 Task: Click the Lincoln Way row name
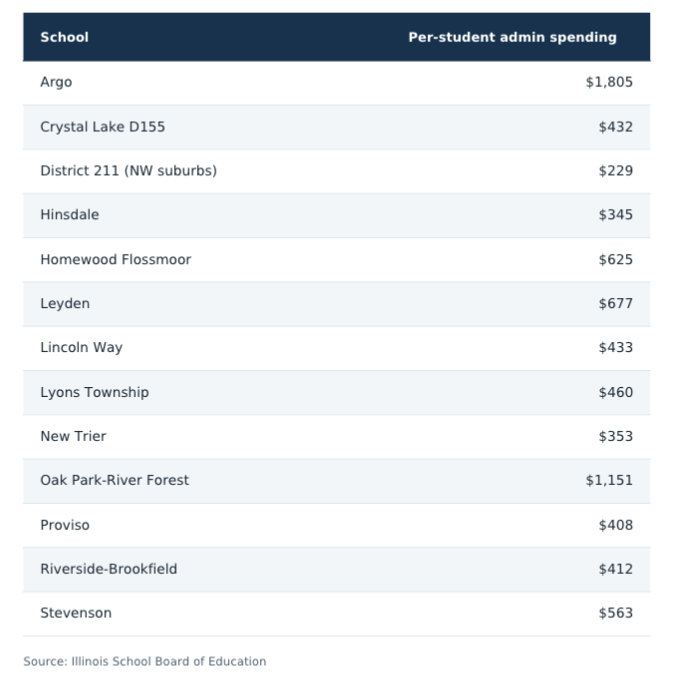[x=81, y=348]
